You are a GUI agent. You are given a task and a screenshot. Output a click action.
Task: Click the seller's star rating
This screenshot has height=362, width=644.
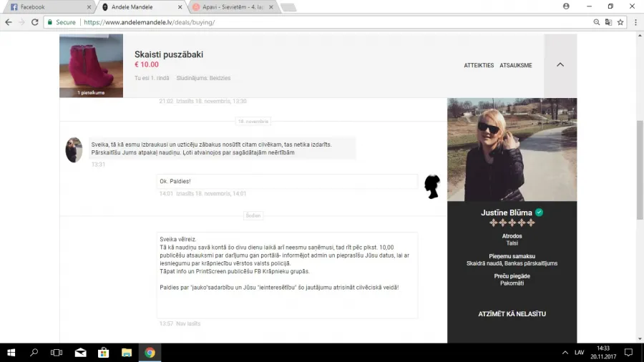click(512, 223)
